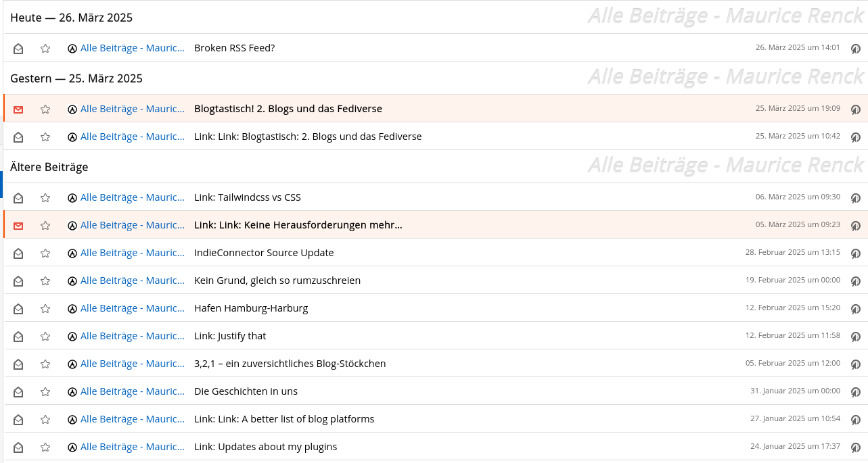Expand 'Link: Link: A better list of blog platforms'

point(284,419)
